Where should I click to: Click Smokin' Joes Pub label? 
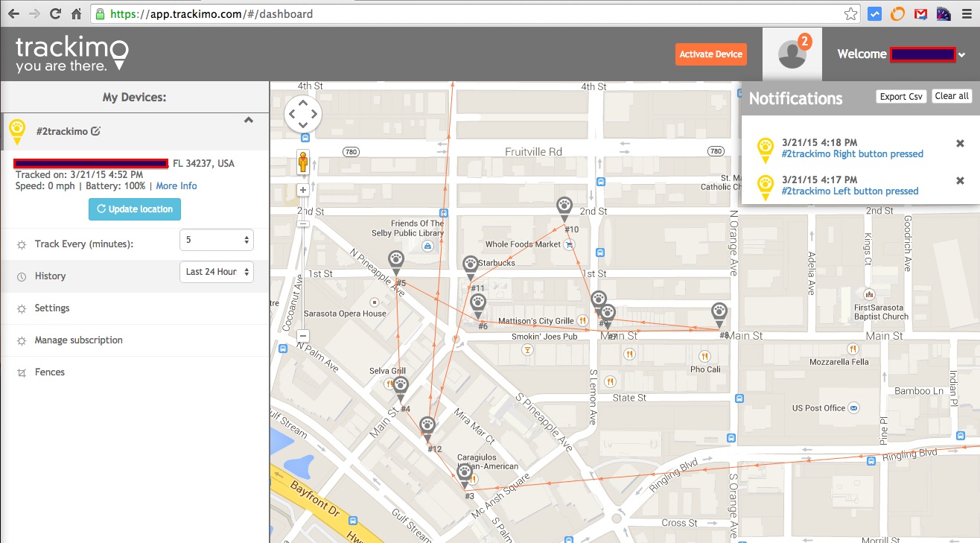(x=544, y=337)
